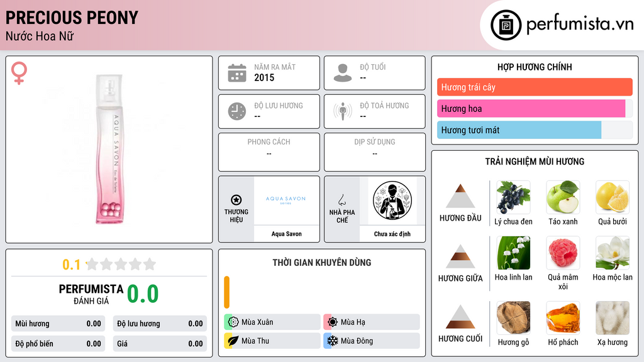Click the Giá 0.00 score field
The width and height of the screenshot is (644, 362).
[160, 344]
